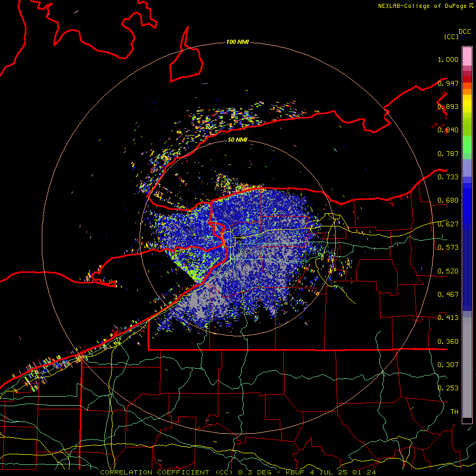Click the 0.307 color scale value
This screenshot has height=476, width=476.
pyautogui.click(x=448, y=365)
